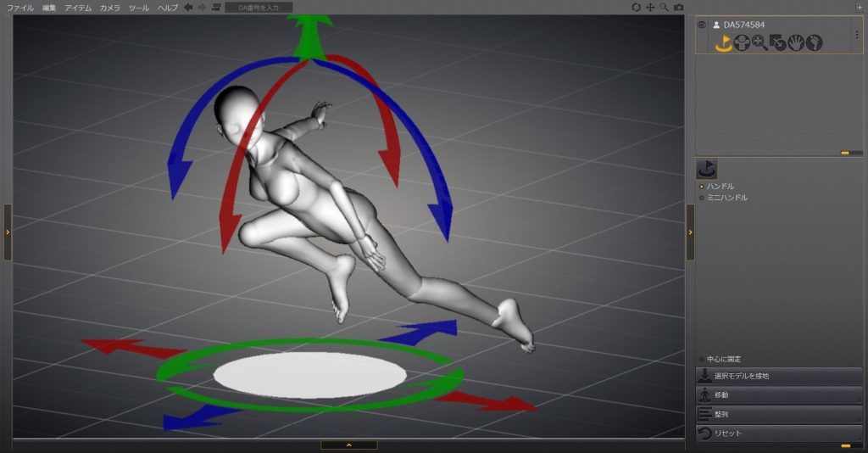This screenshot has height=453, width=868.
Task: Click the リセット button
Action: pyautogui.click(x=779, y=433)
